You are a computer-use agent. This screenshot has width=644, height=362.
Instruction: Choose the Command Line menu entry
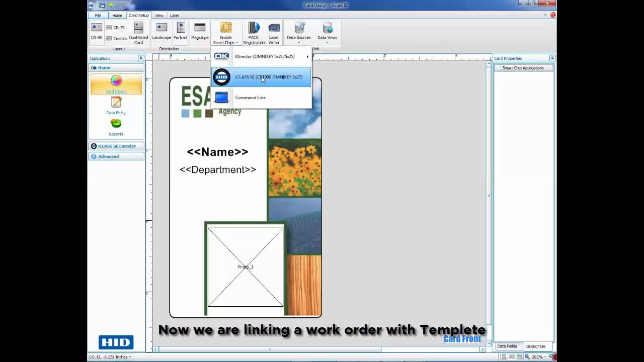[x=261, y=98]
